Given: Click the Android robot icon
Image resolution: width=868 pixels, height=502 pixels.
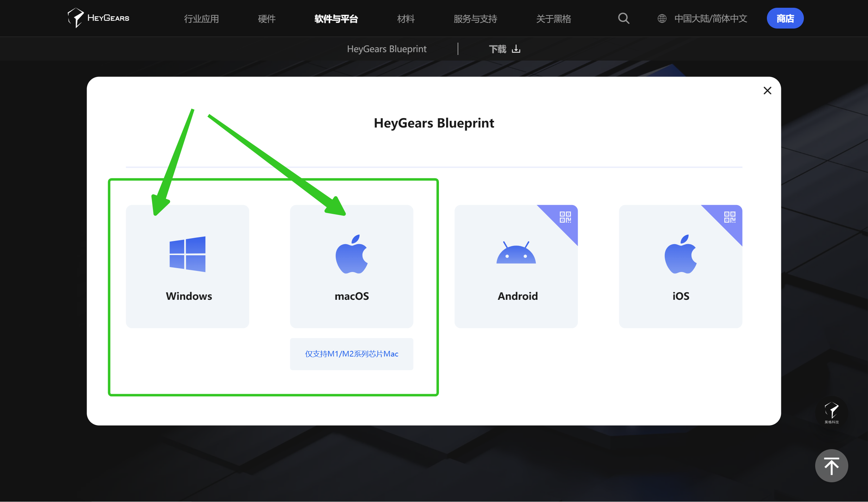Looking at the screenshot, I should coord(516,253).
